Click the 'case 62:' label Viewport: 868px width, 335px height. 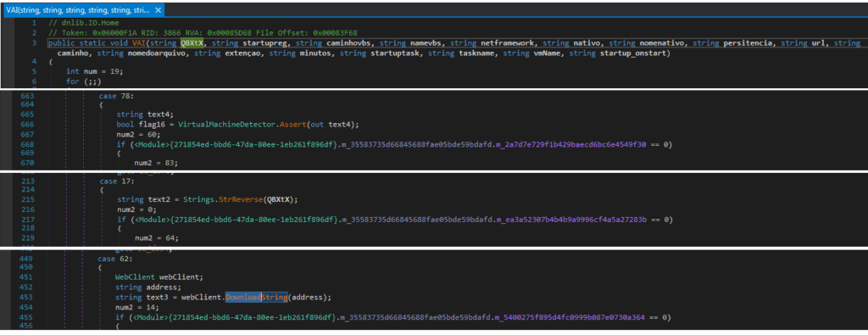coord(114,258)
